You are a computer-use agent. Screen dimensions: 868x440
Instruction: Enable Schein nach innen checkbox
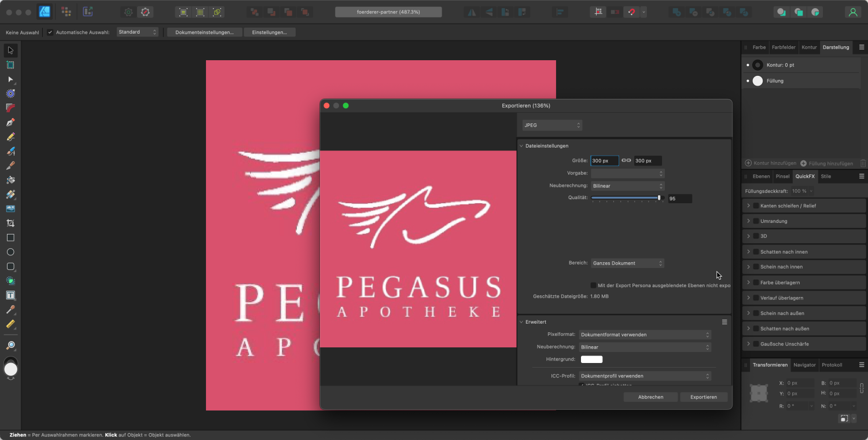[756, 267]
